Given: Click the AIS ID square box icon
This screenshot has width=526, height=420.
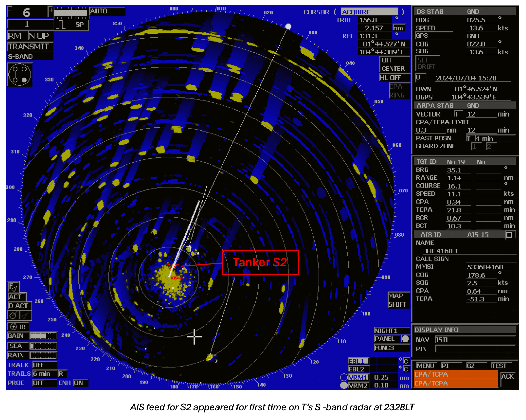Looking at the screenshot, I should [509, 235].
